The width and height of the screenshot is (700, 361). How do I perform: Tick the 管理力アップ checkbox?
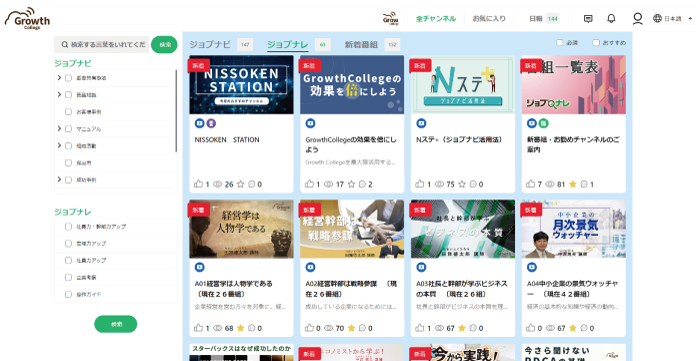coord(68,243)
